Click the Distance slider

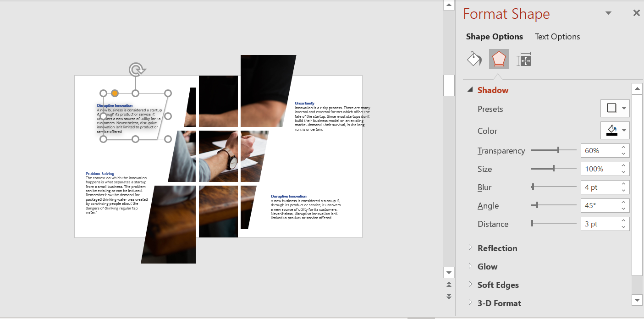coord(553,224)
